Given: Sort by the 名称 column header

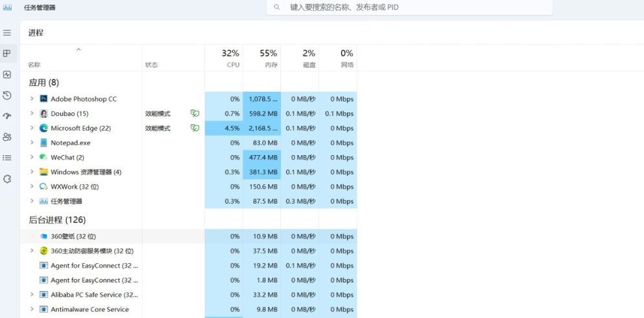Looking at the screenshot, I should coord(81,58).
